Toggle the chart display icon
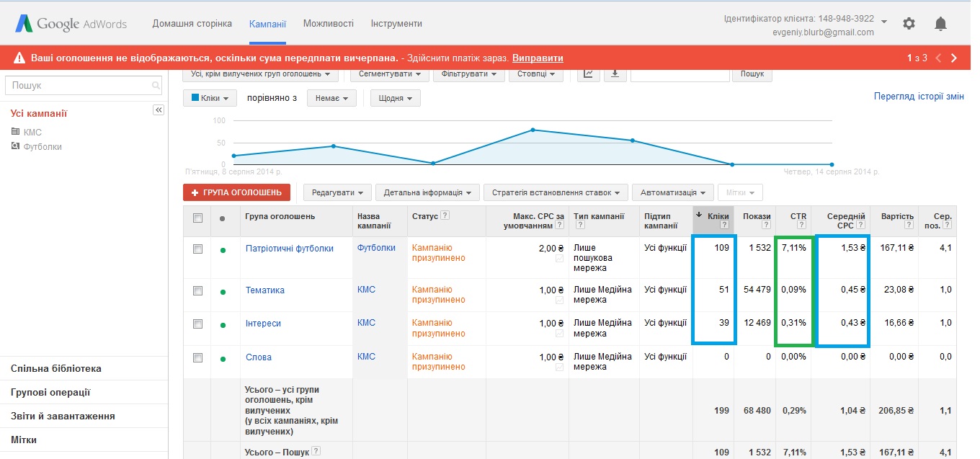This screenshot has width=980, height=459. pyautogui.click(x=589, y=73)
